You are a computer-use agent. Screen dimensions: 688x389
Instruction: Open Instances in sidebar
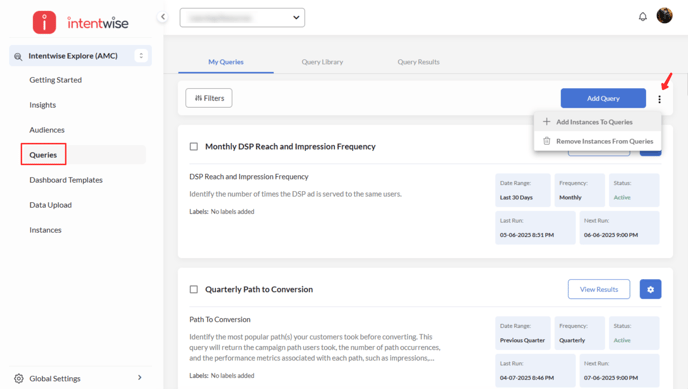pyautogui.click(x=45, y=230)
